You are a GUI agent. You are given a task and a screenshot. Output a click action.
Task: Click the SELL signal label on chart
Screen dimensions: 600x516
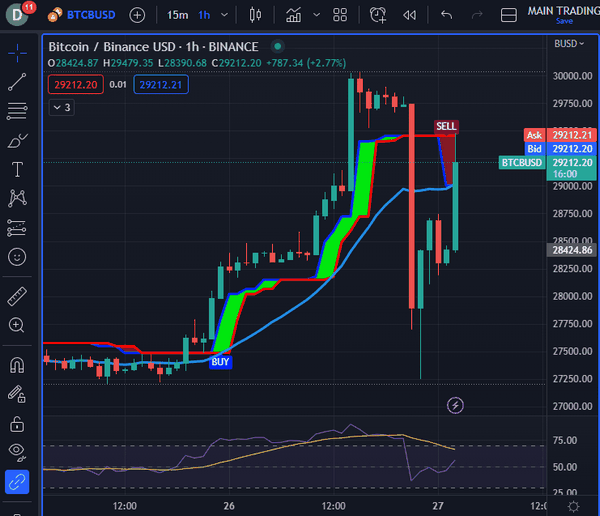click(x=446, y=126)
